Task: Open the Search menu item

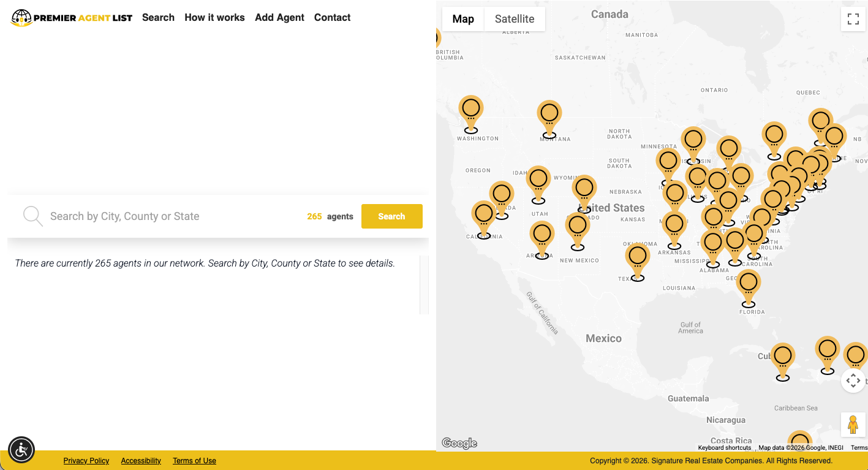Action: click(158, 18)
